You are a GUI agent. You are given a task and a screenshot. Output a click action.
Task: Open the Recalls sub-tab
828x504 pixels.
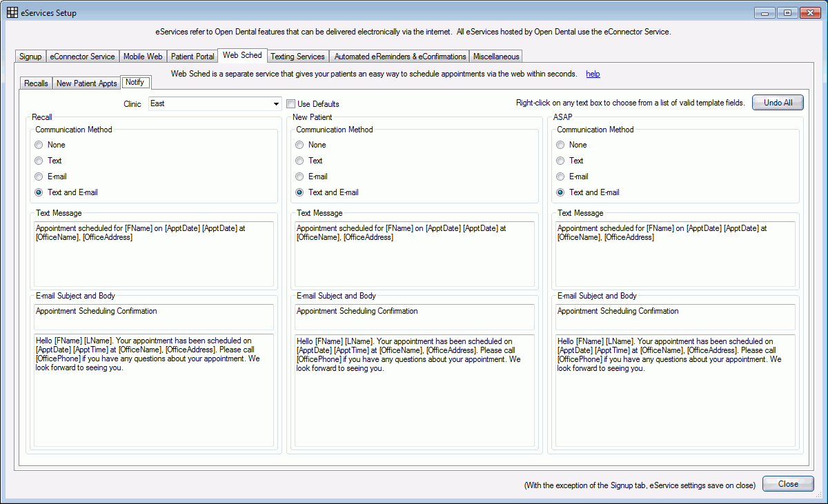click(x=36, y=83)
